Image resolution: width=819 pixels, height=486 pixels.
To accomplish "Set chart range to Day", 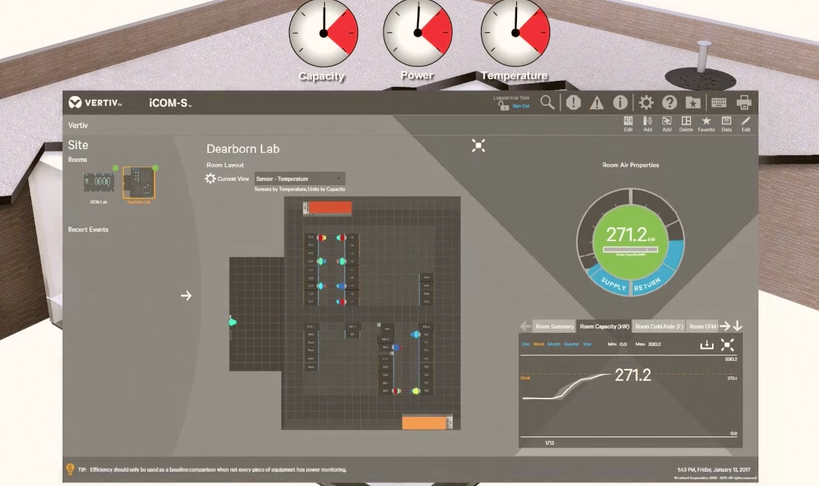I will tap(526, 344).
